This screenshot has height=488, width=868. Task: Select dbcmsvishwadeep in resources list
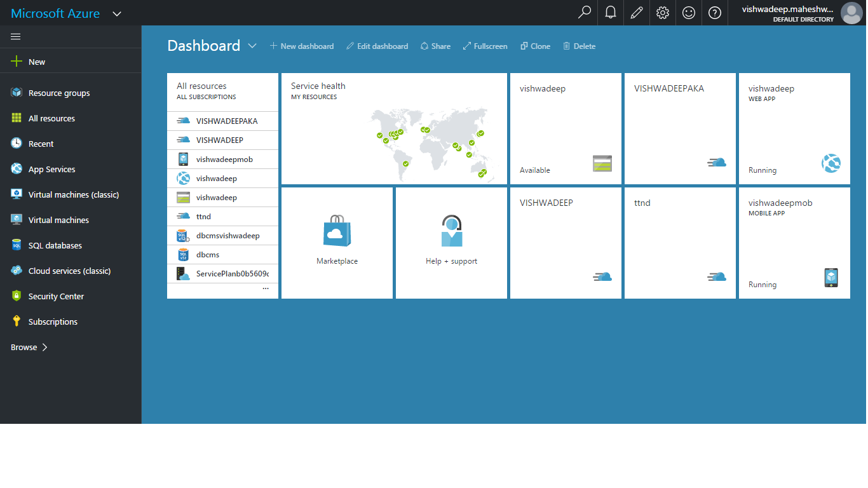point(222,235)
